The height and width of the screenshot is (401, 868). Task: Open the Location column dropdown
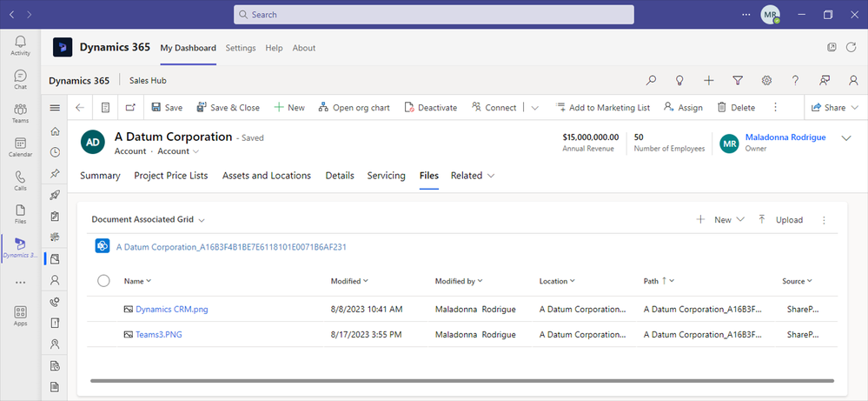point(557,281)
